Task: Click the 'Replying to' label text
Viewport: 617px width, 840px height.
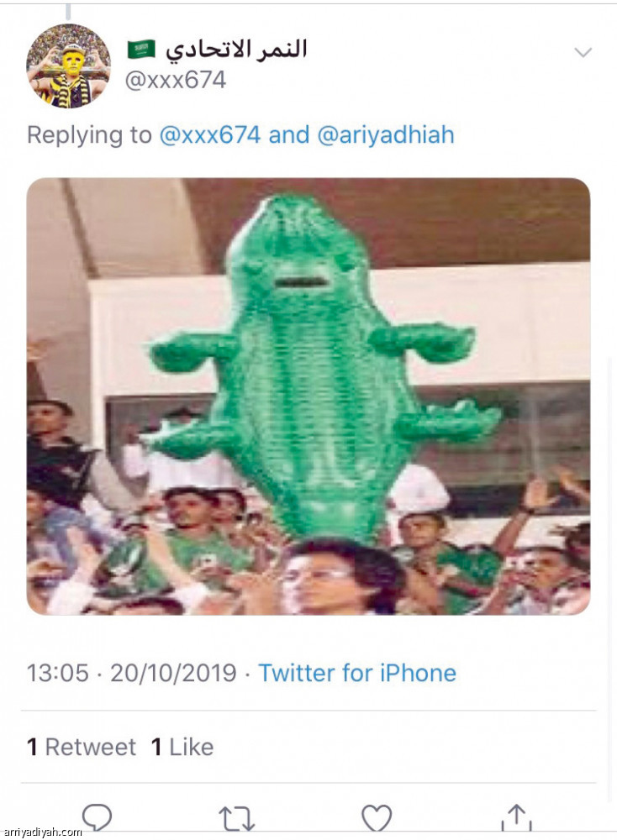Action: pos(89,134)
